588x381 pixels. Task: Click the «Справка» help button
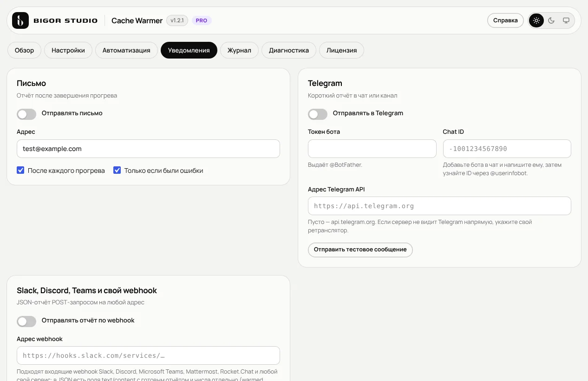pos(505,20)
